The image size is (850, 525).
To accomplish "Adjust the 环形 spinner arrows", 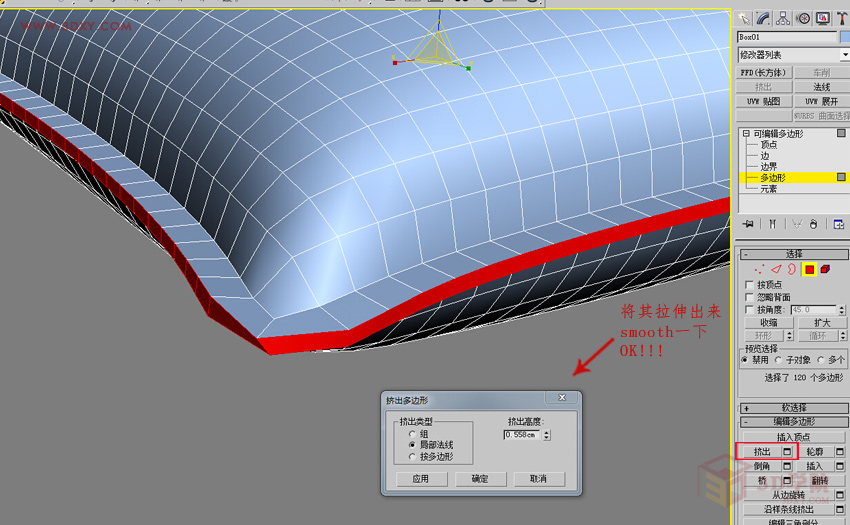I will click(789, 336).
